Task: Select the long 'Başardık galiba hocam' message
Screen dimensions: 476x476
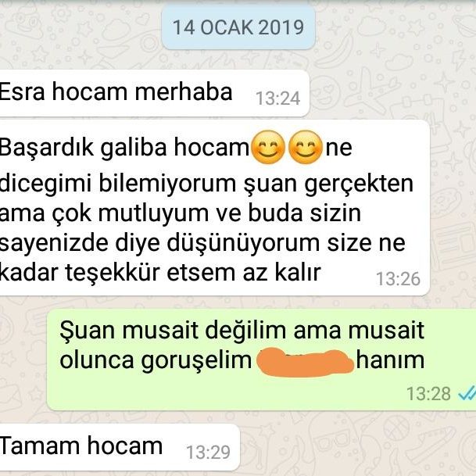Action: [x=214, y=208]
